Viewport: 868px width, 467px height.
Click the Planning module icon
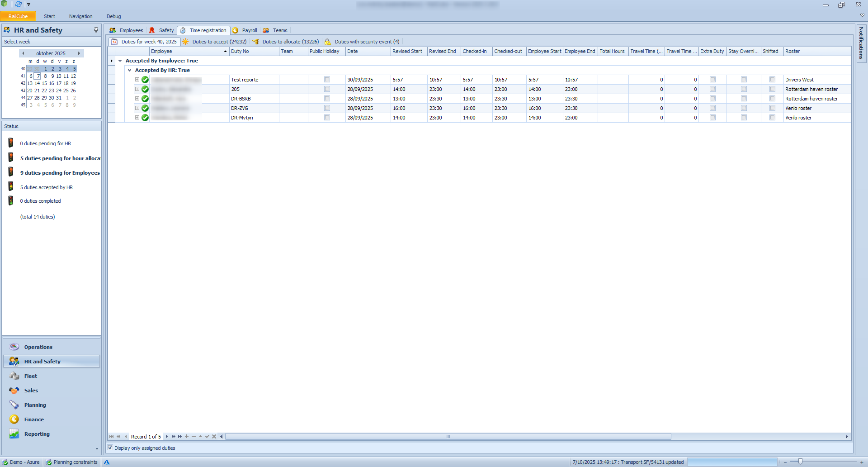14,405
